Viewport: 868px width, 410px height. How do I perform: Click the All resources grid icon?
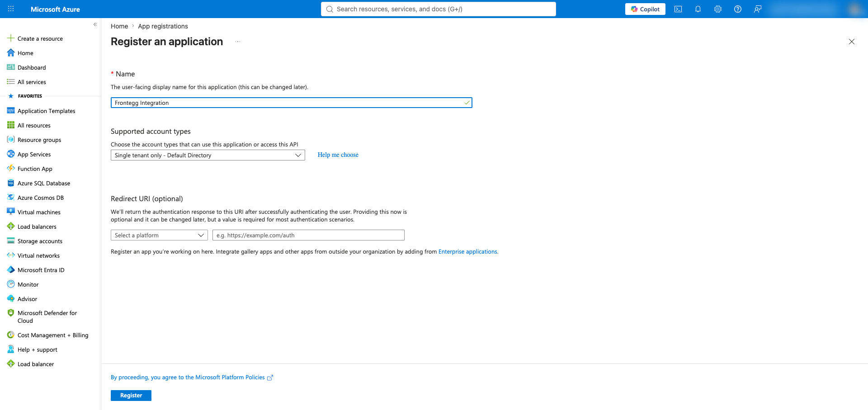11,125
